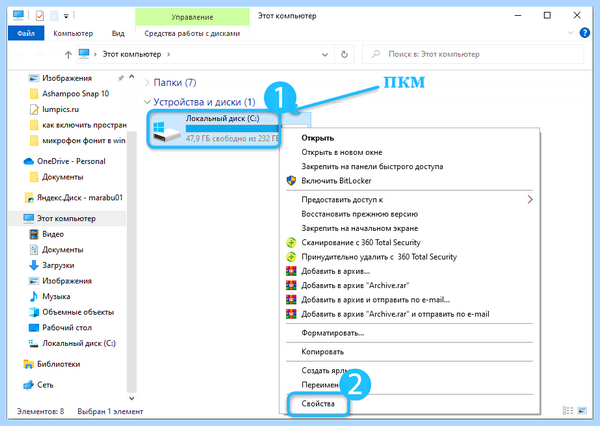This screenshot has height=426, width=600.
Task: Click the Properties quick access toolbar icon
Action: tap(40, 16)
